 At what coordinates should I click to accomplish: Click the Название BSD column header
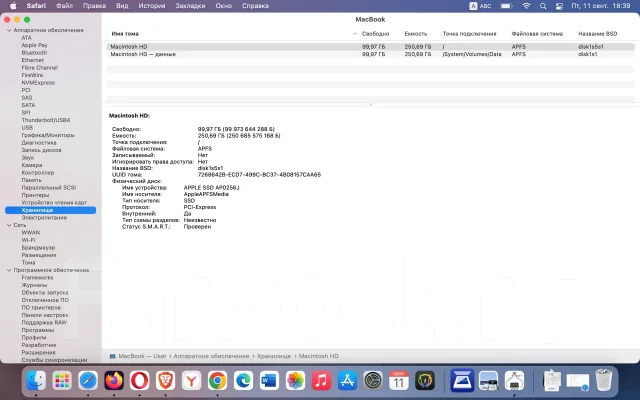tap(598, 34)
